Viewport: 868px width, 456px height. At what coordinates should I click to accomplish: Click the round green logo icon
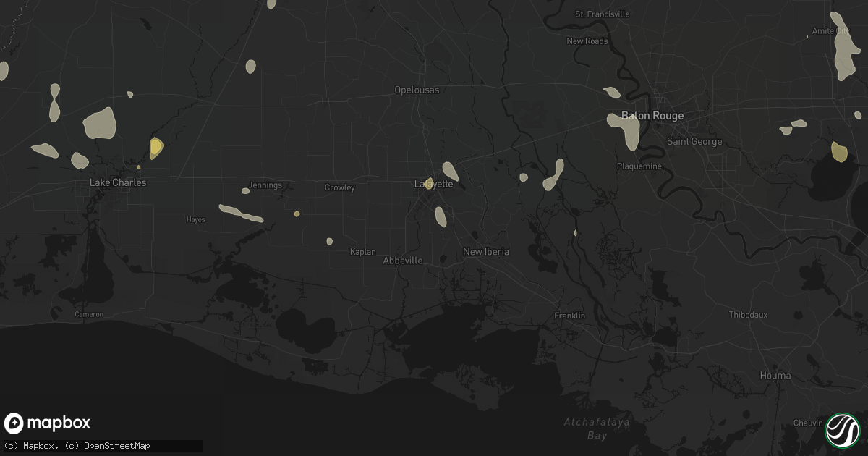coord(842,429)
